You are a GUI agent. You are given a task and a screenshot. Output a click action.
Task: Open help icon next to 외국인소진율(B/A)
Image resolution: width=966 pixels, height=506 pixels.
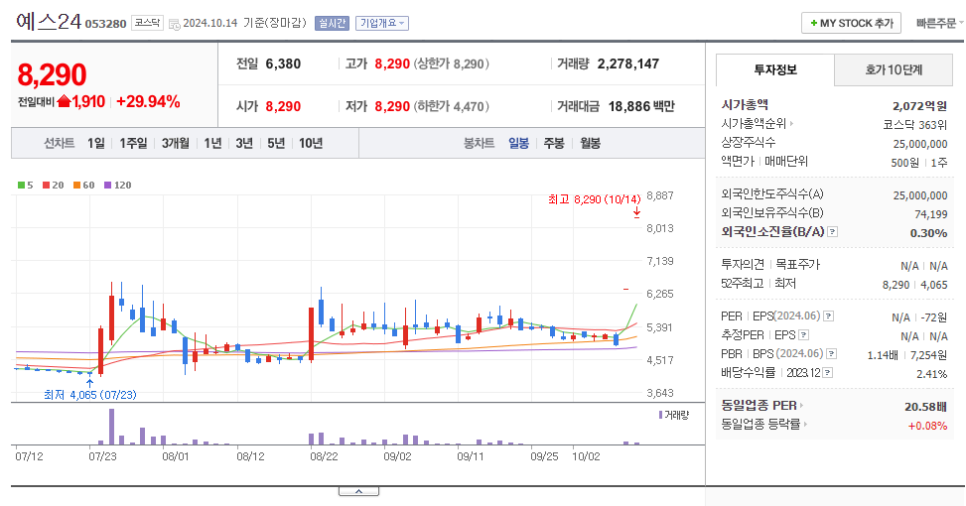pyautogui.click(x=833, y=232)
